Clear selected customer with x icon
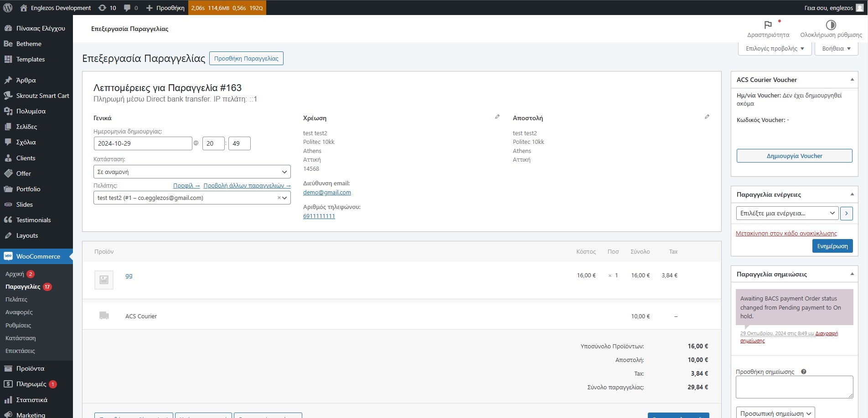This screenshot has height=418, width=868. click(x=279, y=198)
